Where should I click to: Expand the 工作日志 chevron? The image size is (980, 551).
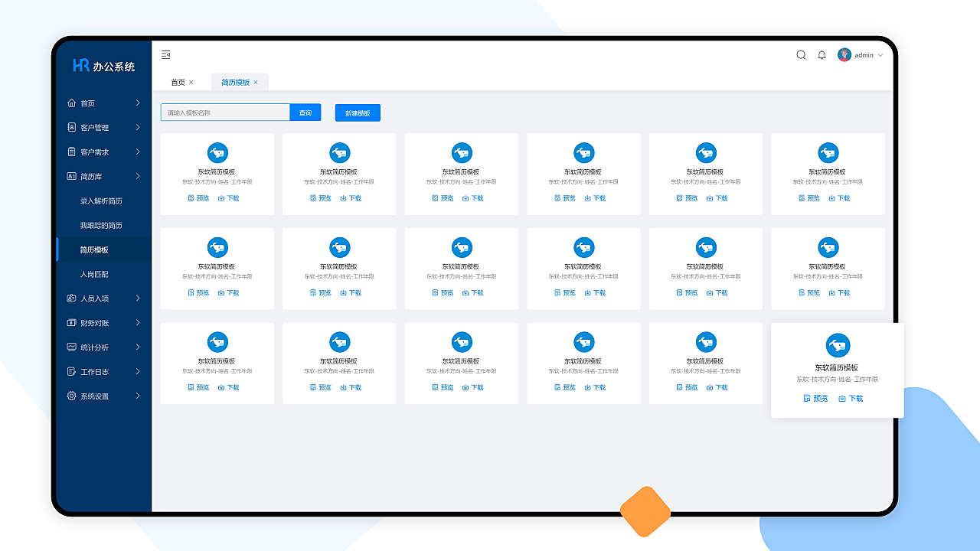[x=138, y=371]
